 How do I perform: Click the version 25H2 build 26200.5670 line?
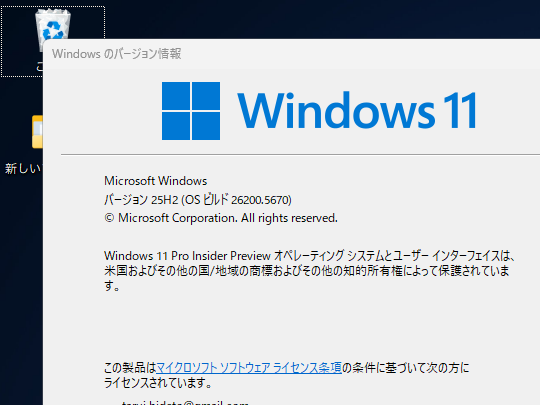coord(198,199)
